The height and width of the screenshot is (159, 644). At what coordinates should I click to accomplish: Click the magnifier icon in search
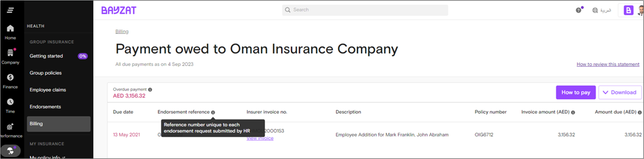(x=288, y=10)
